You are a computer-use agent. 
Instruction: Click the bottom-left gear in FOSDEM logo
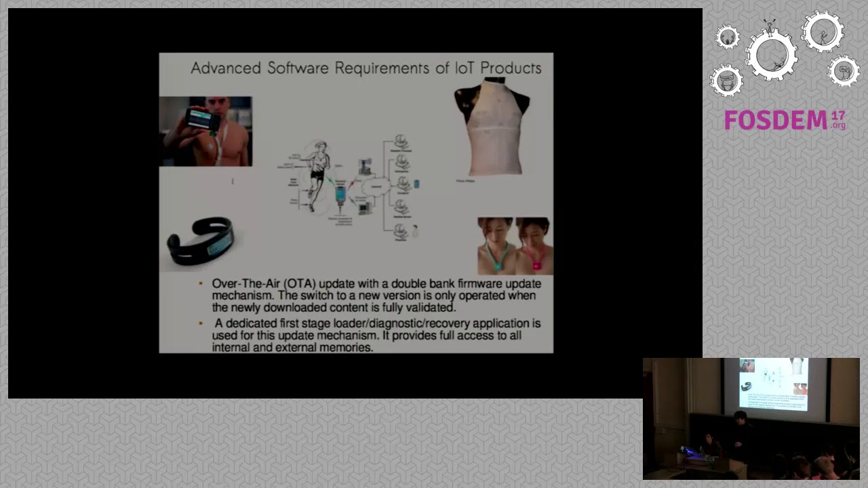[727, 81]
